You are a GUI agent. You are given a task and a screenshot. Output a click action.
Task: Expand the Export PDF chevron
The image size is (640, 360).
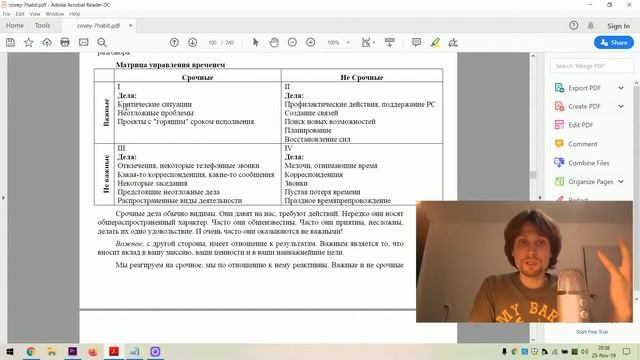pos(621,88)
